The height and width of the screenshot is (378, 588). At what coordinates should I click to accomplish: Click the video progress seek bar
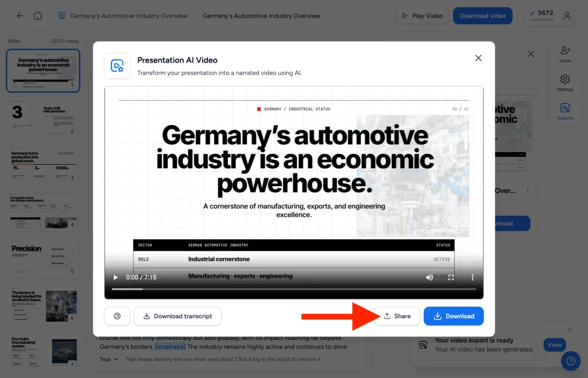pyautogui.click(x=293, y=289)
